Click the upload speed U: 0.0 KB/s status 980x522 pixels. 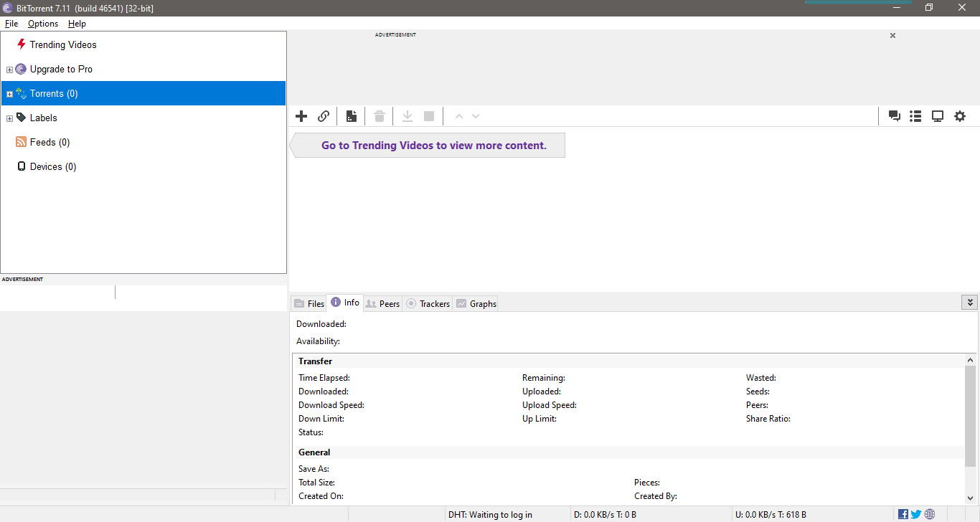pyautogui.click(x=771, y=514)
